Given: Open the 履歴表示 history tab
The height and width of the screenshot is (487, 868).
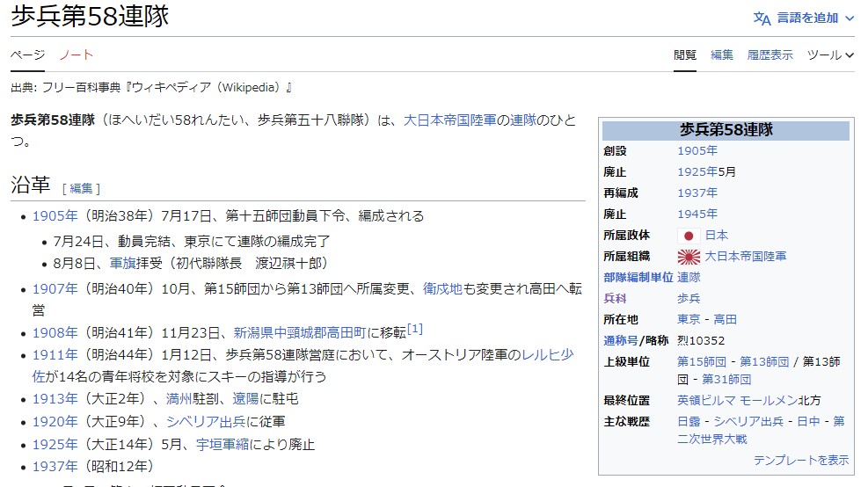Looking at the screenshot, I should tap(770, 55).
